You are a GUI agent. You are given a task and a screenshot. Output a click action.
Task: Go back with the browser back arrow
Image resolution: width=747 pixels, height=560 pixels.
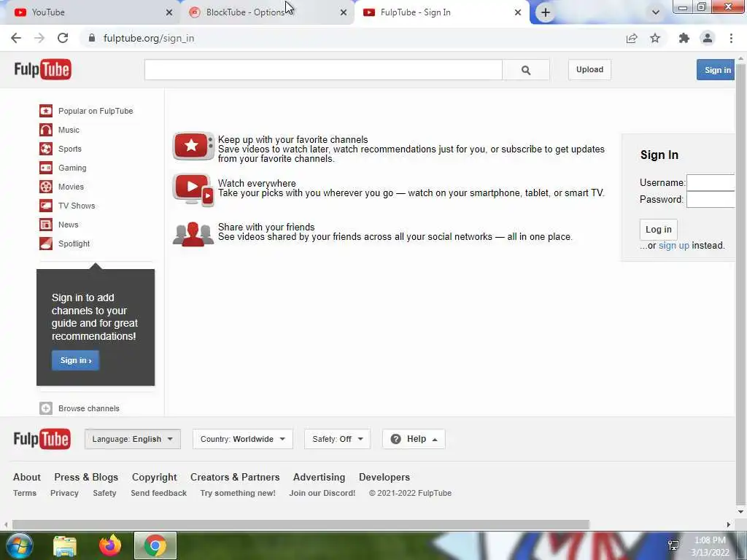(x=16, y=38)
